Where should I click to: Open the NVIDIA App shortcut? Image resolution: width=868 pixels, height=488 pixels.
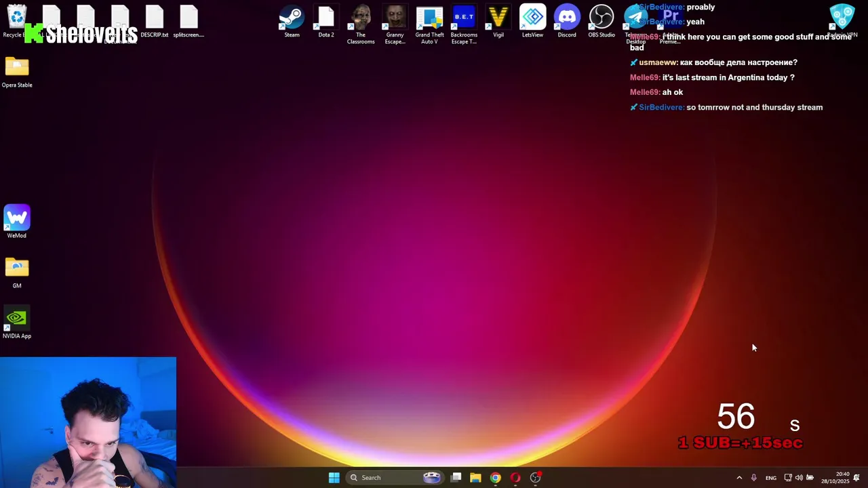click(17, 323)
